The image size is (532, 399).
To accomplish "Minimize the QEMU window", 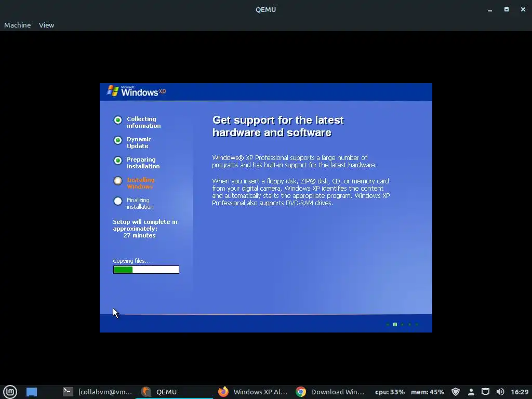I will click(x=489, y=10).
